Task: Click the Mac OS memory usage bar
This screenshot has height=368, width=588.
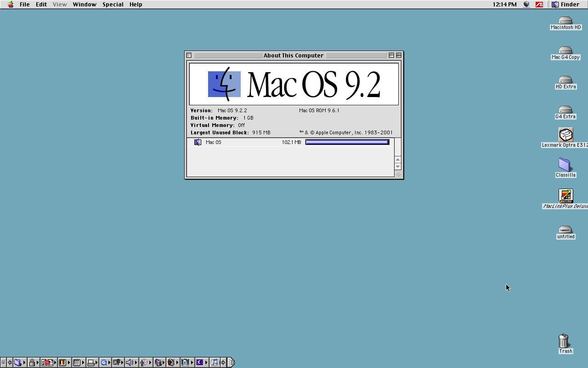Action: [x=347, y=142]
